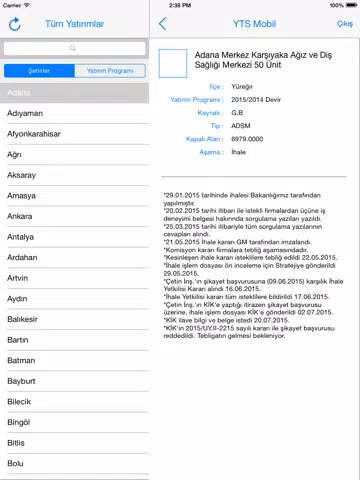Select Bolu in the city list

click(x=75, y=464)
